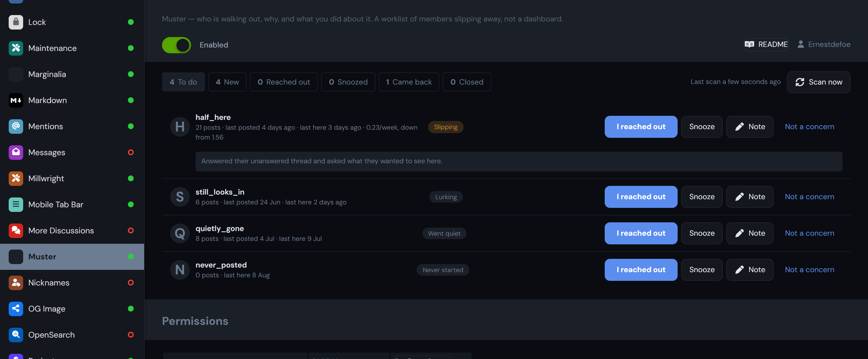Screen dimensions: 868x359
Task: Click the never_posted avatar letter N
Action: (x=180, y=270)
